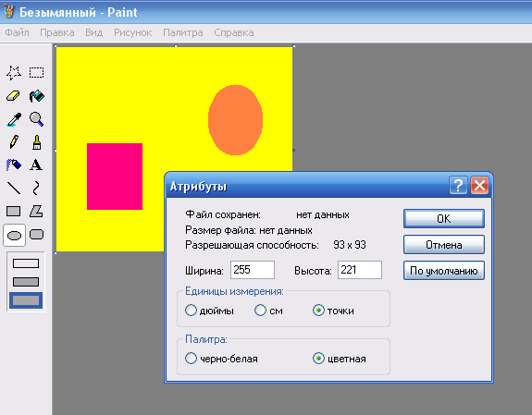Click the Размер файла: нет данных text
This screenshot has width=532, height=415.
pyautogui.click(x=249, y=230)
